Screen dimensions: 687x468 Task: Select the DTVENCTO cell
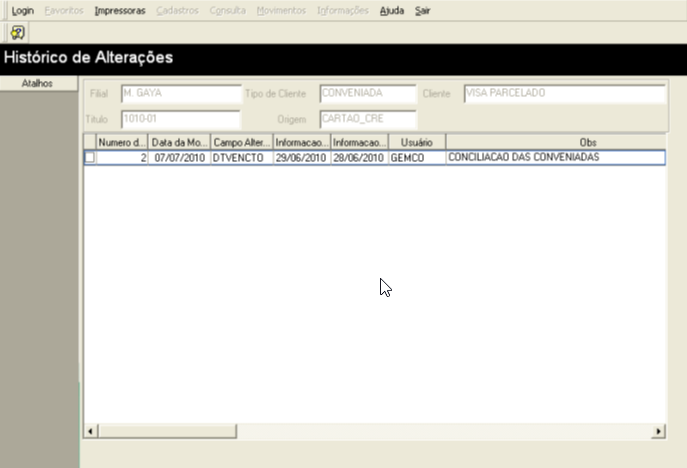[x=242, y=158]
